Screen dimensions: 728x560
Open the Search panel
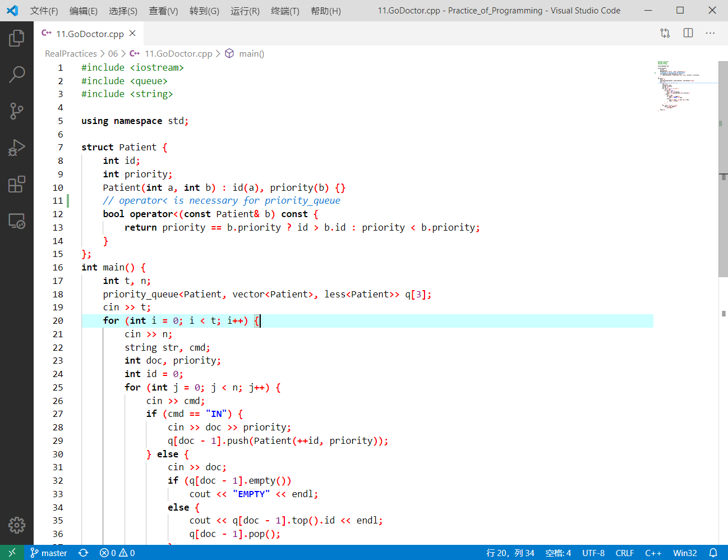16,74
